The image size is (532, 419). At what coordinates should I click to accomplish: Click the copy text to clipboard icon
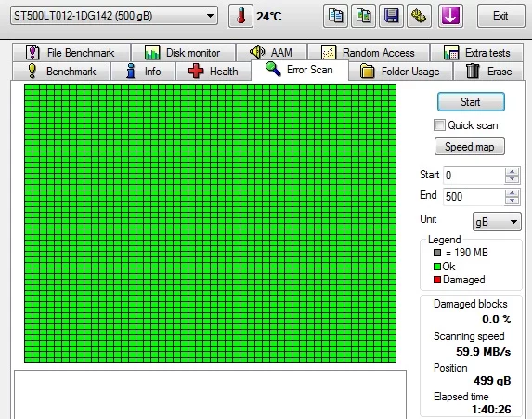(335, 16)
